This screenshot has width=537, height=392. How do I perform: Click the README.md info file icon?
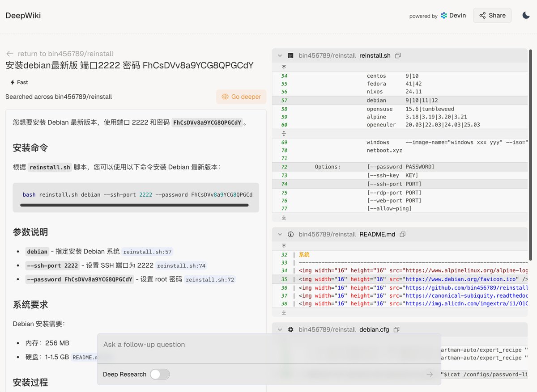[x=290, y=234]
